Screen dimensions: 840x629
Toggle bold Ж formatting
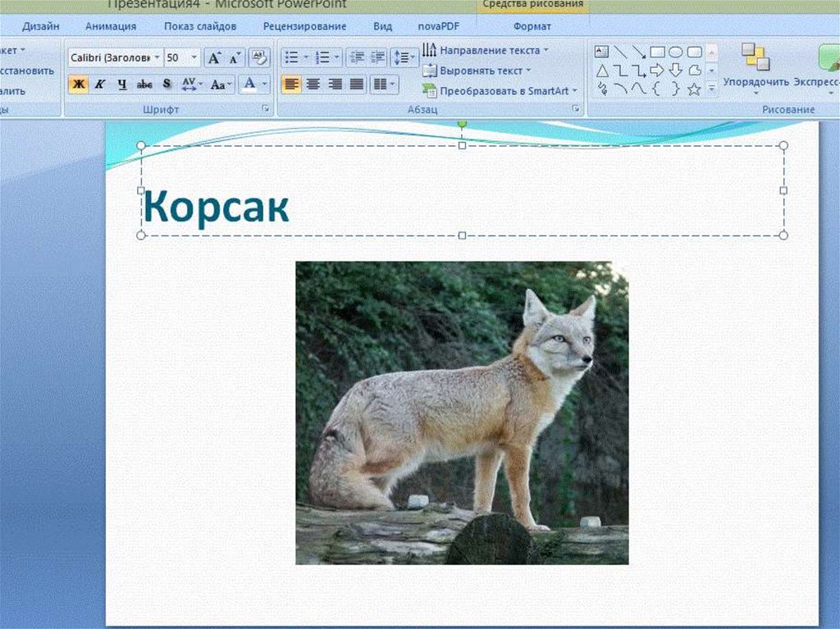(x=79, y=84)
